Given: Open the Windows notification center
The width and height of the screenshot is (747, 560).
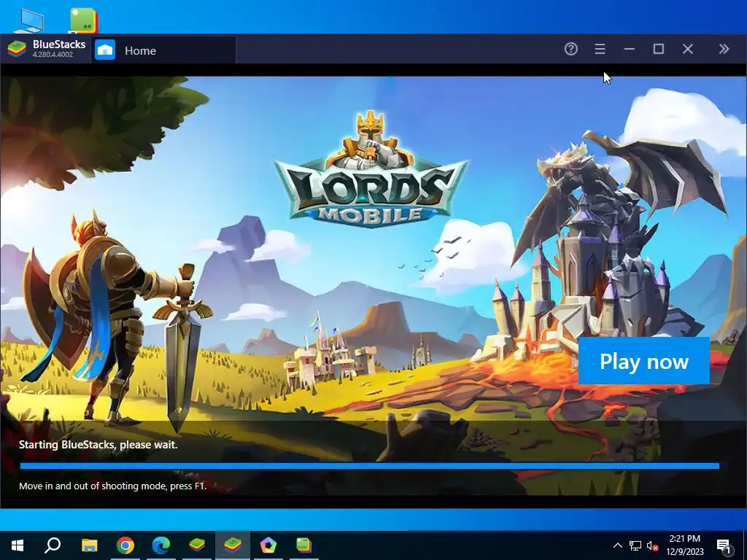Looking at the screenshot, I should coord(724,545).
